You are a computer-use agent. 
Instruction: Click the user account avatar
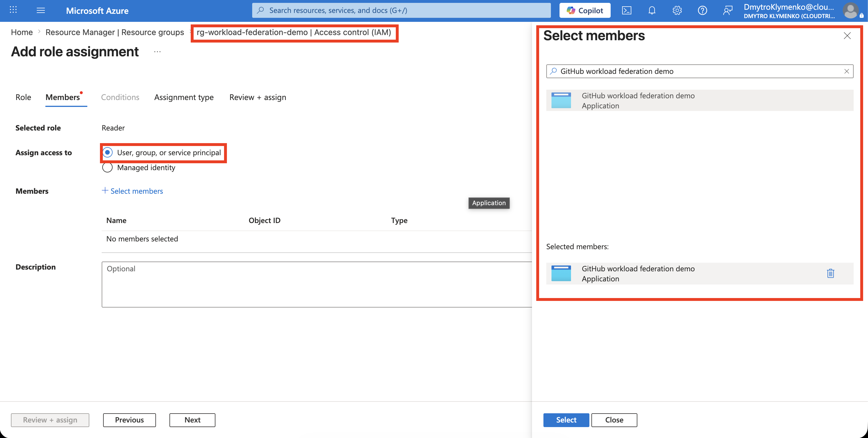(x=850, y=10)
